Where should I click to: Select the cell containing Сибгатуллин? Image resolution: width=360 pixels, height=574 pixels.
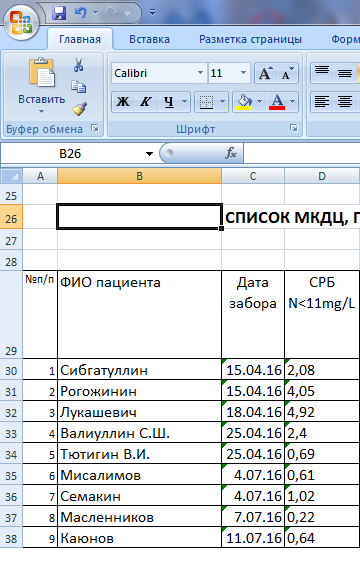140,369
